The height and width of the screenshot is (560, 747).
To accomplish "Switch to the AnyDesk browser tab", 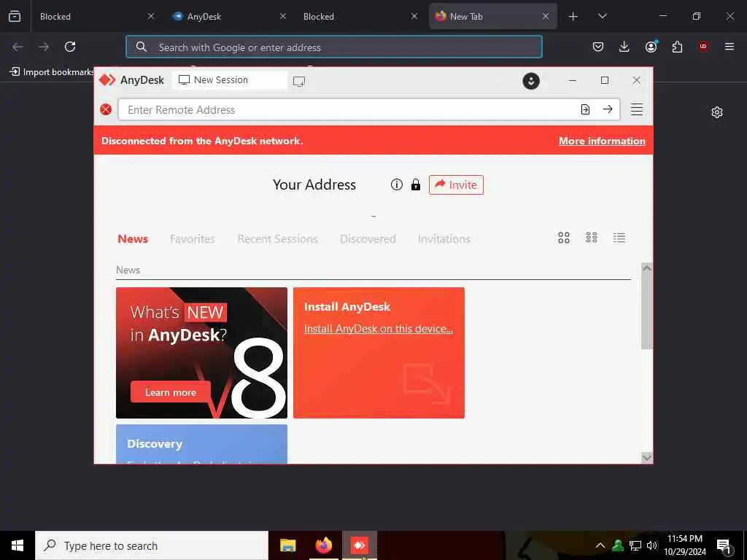I will [x=228, y=16].
